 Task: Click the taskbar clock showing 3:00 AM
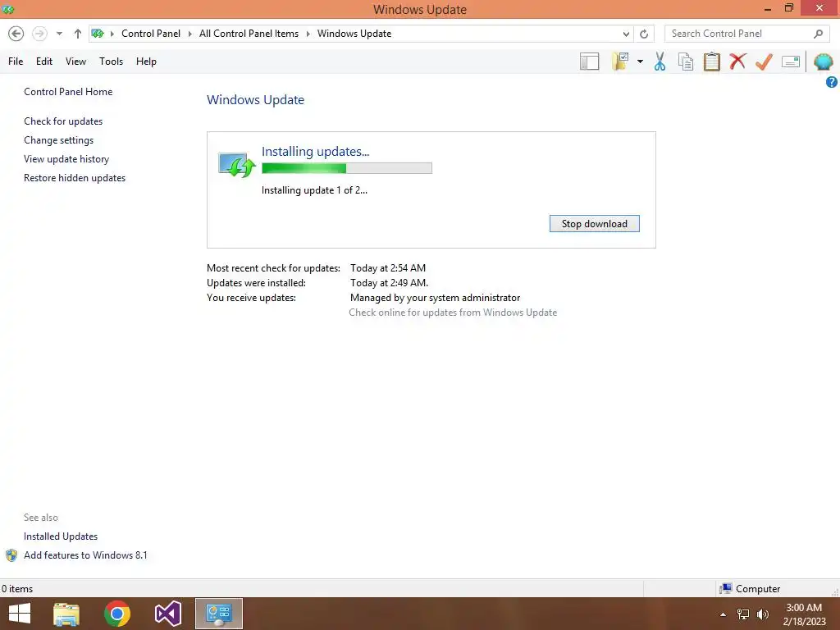pyautogui.click(x=804, y=614)
